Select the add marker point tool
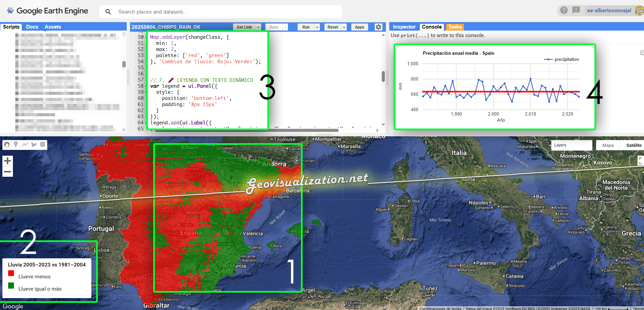The height and width of the screenshot is (310, 644). tap(16, 145)
